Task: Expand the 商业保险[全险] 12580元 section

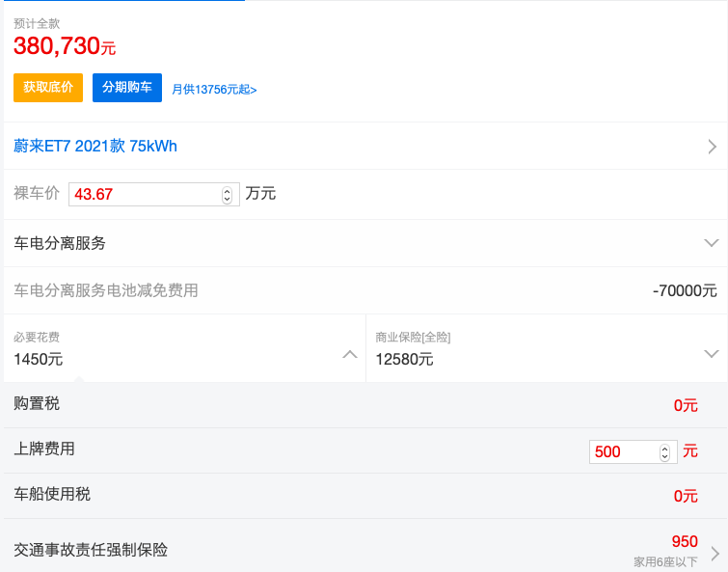Action: click(x=547, y=348)
